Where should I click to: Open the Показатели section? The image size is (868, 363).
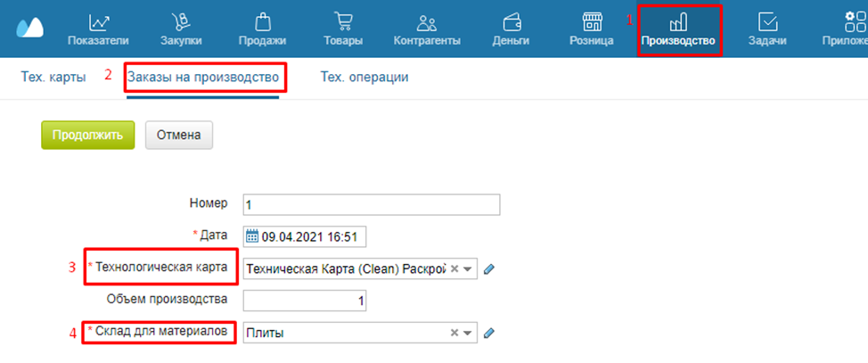tap(98, 30)
